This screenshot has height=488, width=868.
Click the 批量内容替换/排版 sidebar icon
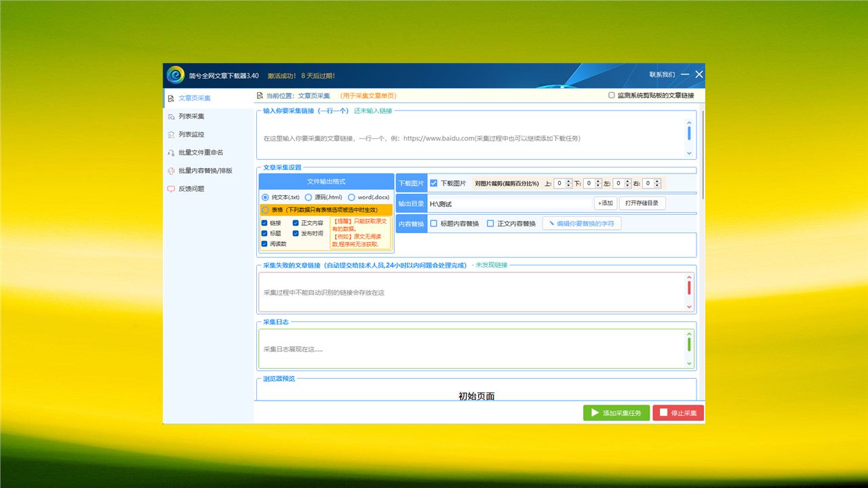coord(171,171)
